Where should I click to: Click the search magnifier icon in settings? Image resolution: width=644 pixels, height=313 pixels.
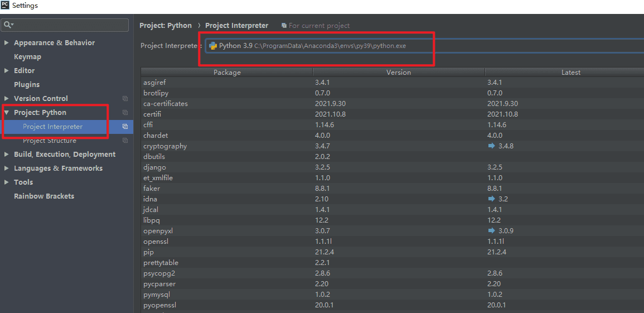[8, 25]
